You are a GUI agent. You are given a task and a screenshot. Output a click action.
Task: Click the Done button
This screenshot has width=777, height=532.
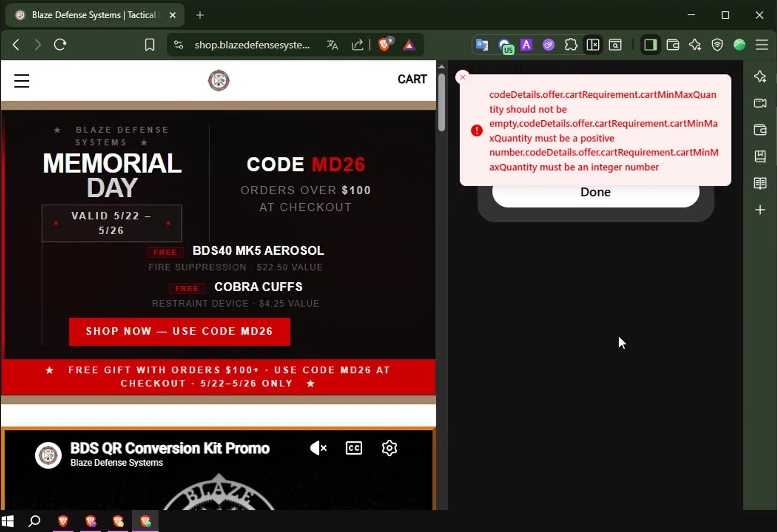pyautogui.click(x=596, y=193)
